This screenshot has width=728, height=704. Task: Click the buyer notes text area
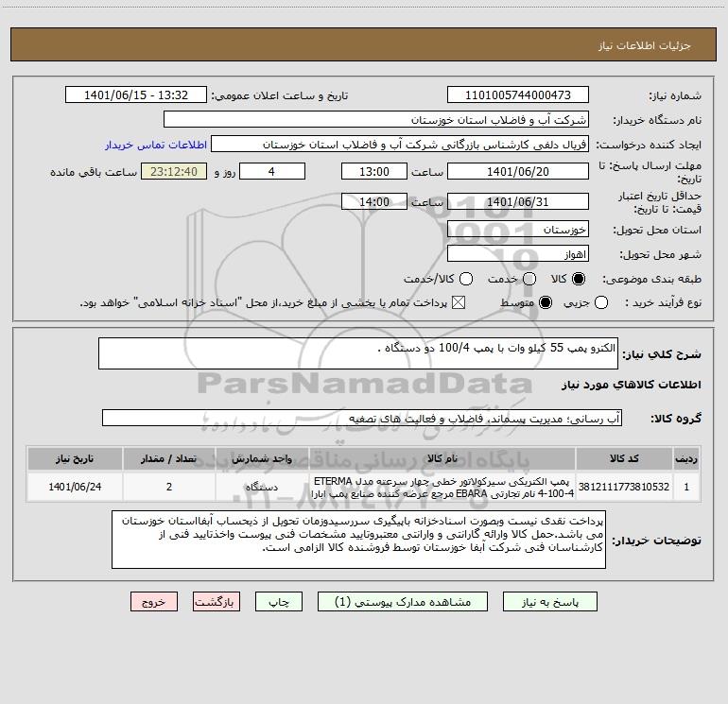(x=358, y=540)
